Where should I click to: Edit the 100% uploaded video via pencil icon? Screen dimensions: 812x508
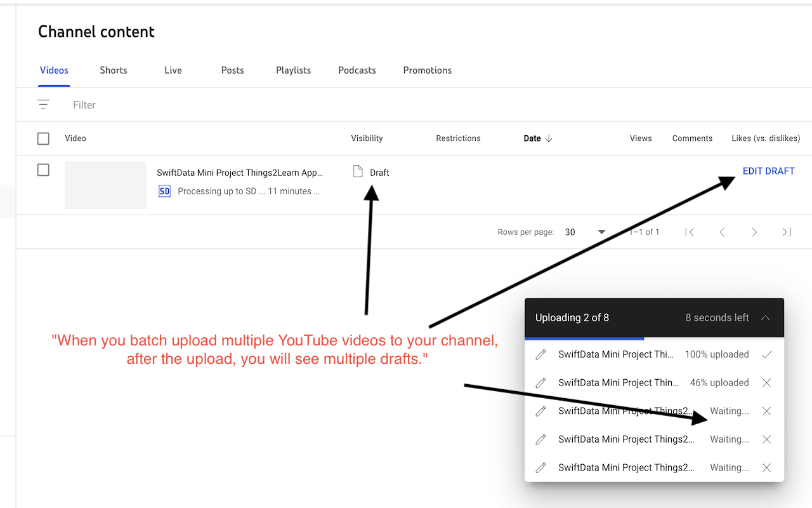pyautogui.click(x=541, y=355)
